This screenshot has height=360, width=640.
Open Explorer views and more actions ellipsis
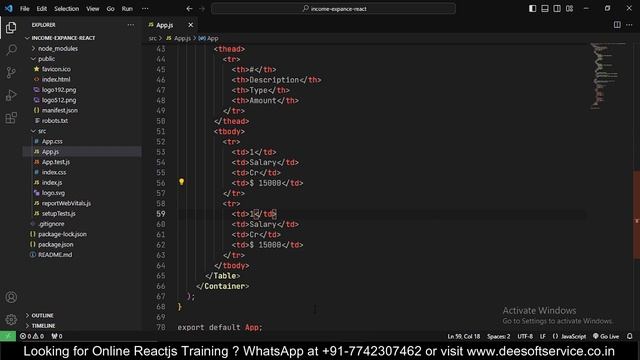(131, 25)
